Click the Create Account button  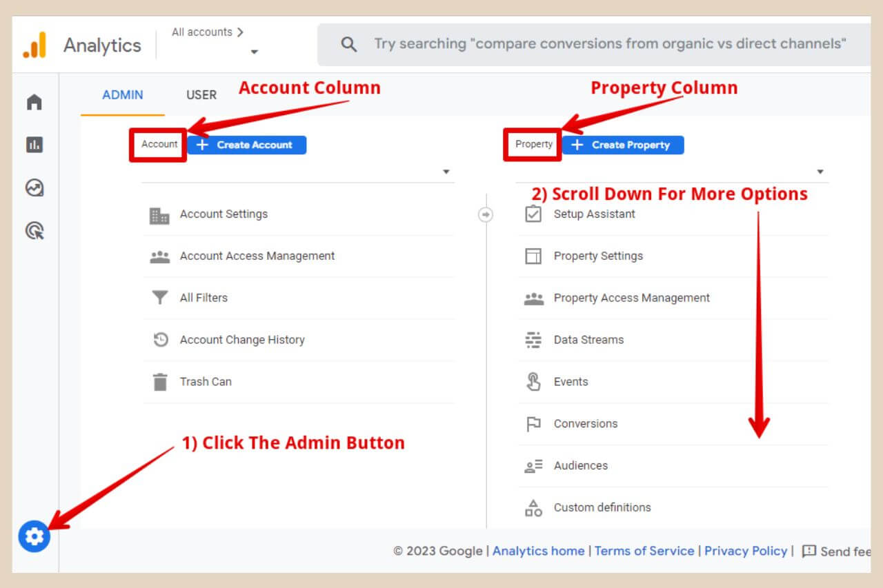click(246, 145)
